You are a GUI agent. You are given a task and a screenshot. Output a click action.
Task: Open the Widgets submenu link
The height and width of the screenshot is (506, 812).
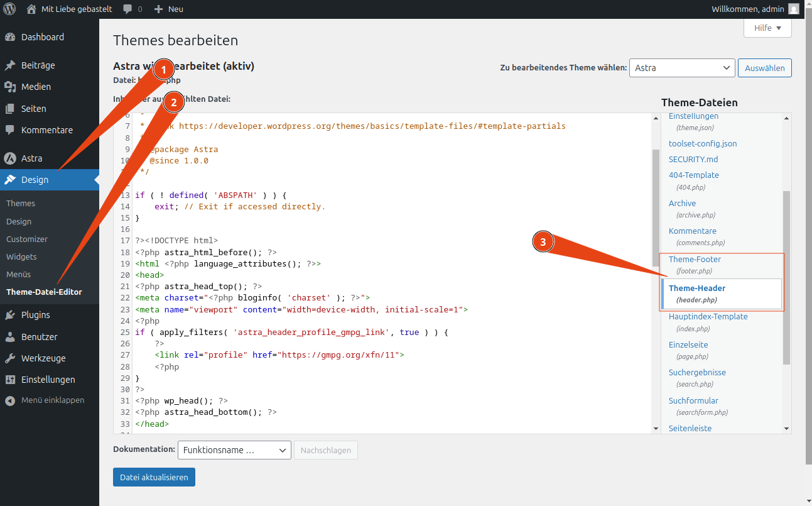pyautogui.click(x=21, y=256)
